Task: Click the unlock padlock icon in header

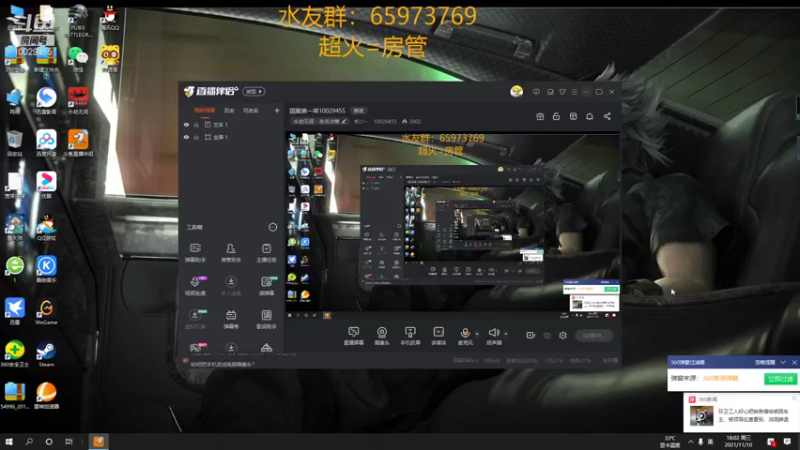Action: coord(556,116)
